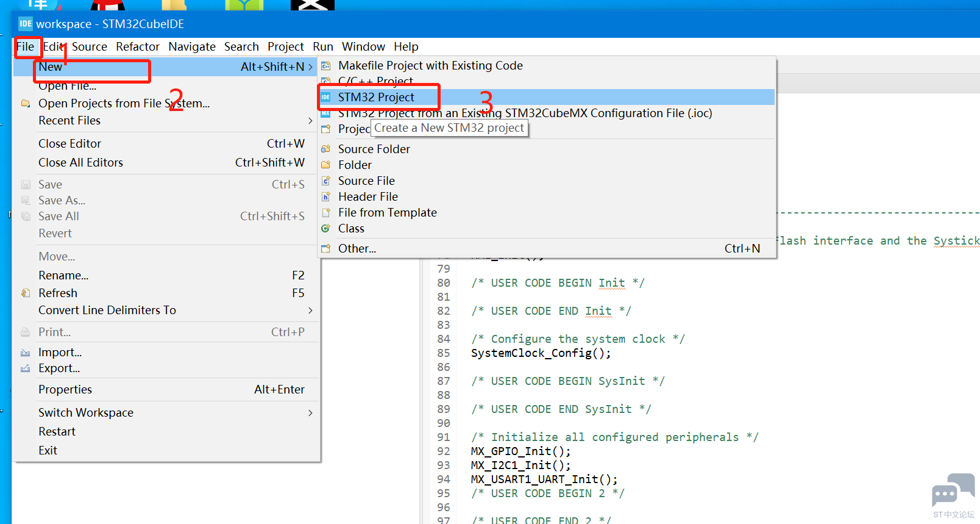Open the Run menu

(323, 46)
